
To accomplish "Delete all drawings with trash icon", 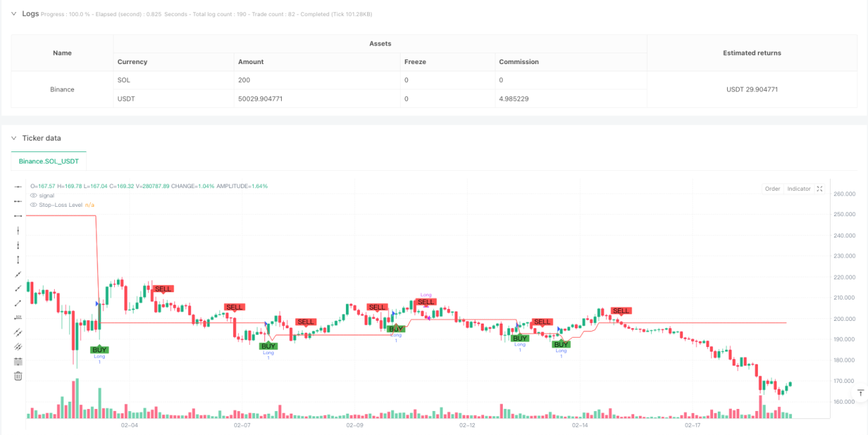I will tap(18, 376).
